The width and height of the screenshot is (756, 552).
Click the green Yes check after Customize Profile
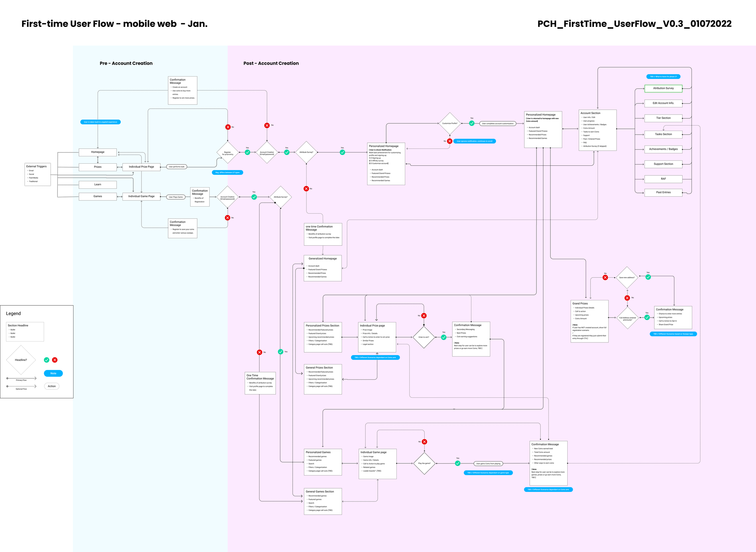click(472, 123)
